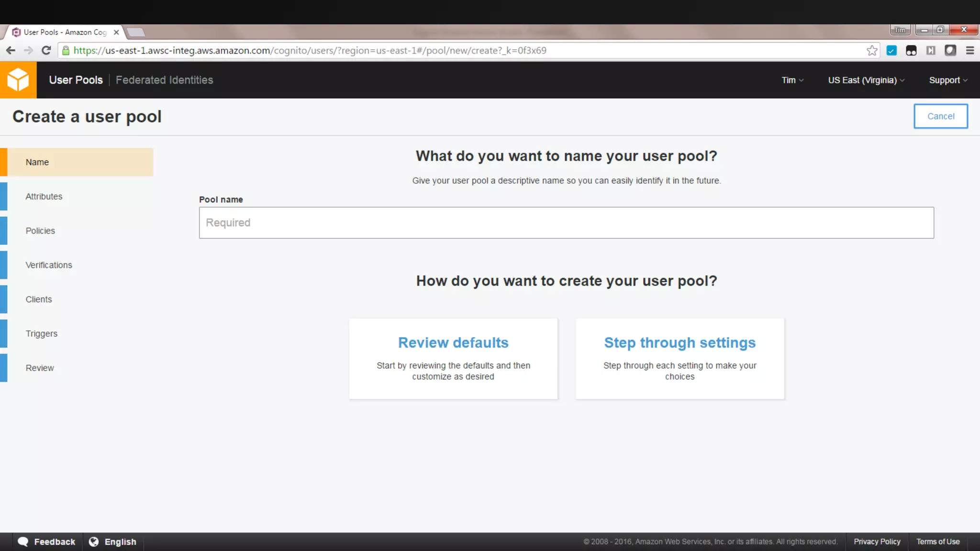
Task: Select Attributes in the sidebar
Action: pyautogui.click(x=44, y=197)
